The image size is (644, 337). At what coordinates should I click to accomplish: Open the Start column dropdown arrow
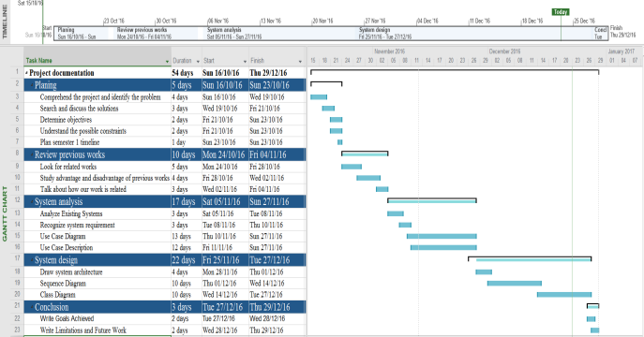pyautogui.click(x=246, y=62)
